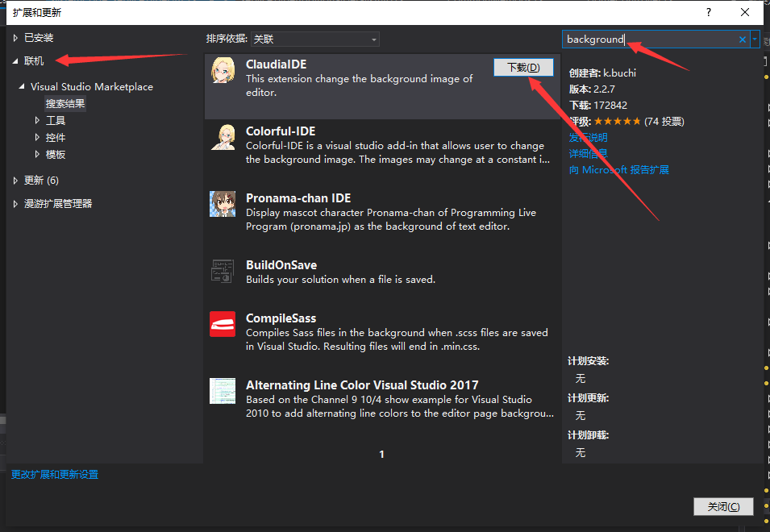Screen dimensions: 770x532
Task: Click the 关闭(C) close button
Action: point(723,506)
